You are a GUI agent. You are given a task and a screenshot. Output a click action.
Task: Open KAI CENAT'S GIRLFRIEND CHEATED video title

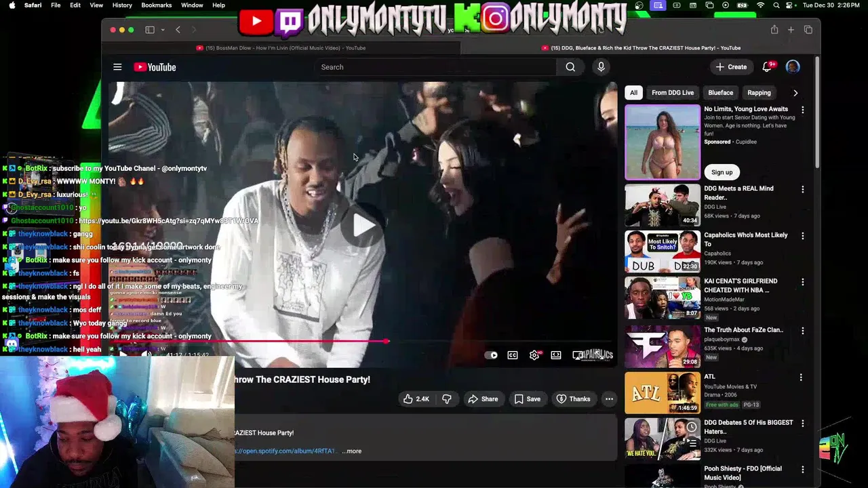741,285
